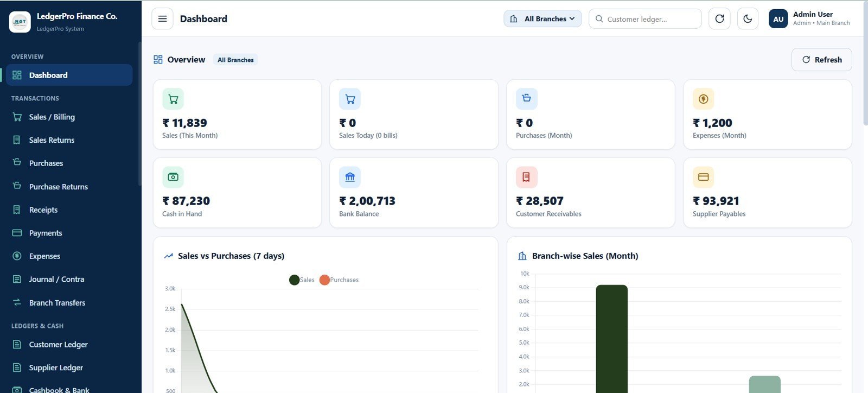
Task: Click the Refresh button
Action: pyautogui.click(x=821, y=60)
